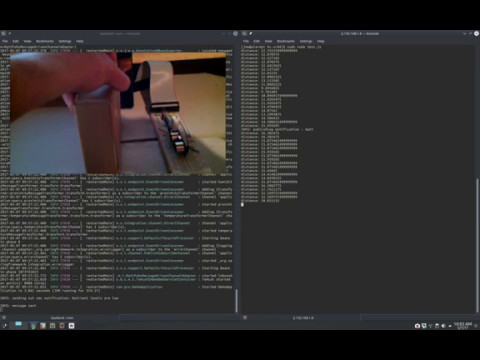The width and height of the screenshot is (480, 360).
Task: Click the blue desktop pager icon in taskbar
Action: (x=18, y=324)
